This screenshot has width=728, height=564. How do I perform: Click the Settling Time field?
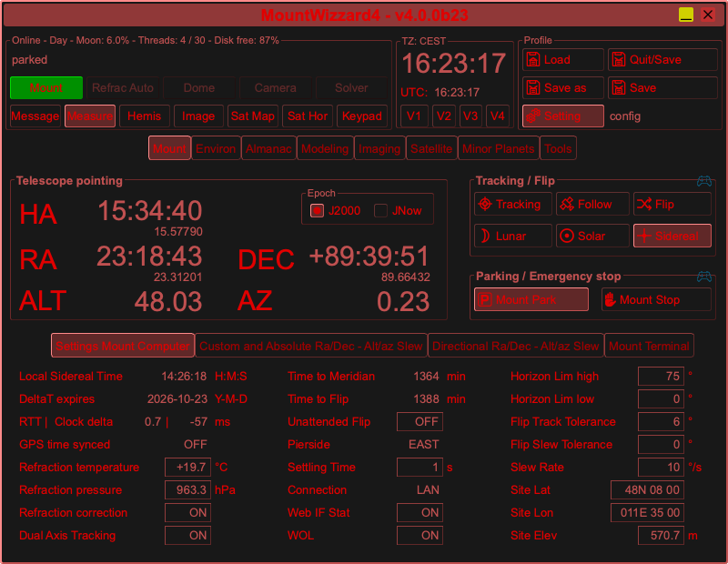coord(420,467)
